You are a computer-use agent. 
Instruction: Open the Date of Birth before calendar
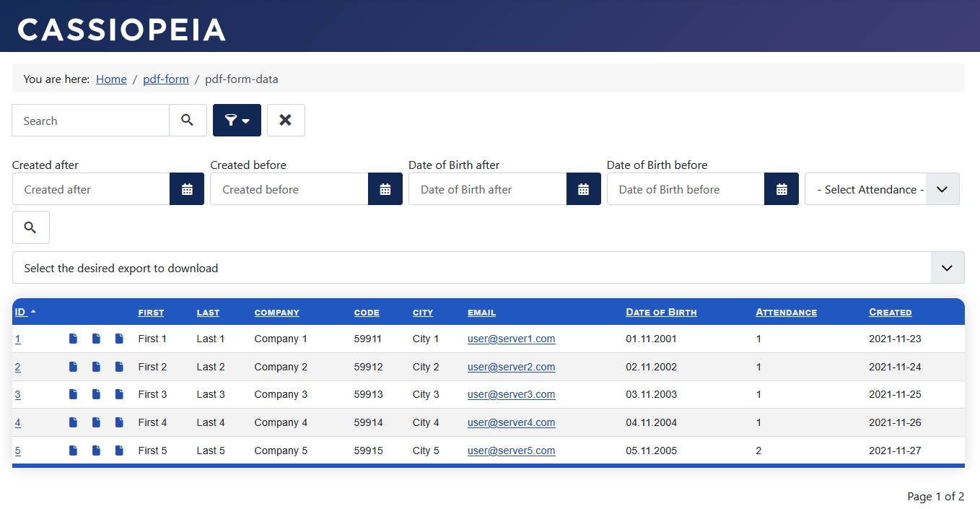[x=782, y=189]
